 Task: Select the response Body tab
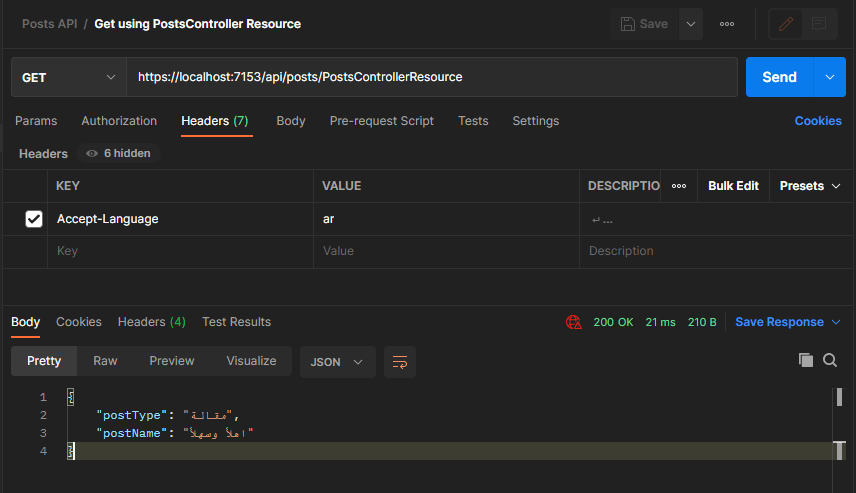26,322
